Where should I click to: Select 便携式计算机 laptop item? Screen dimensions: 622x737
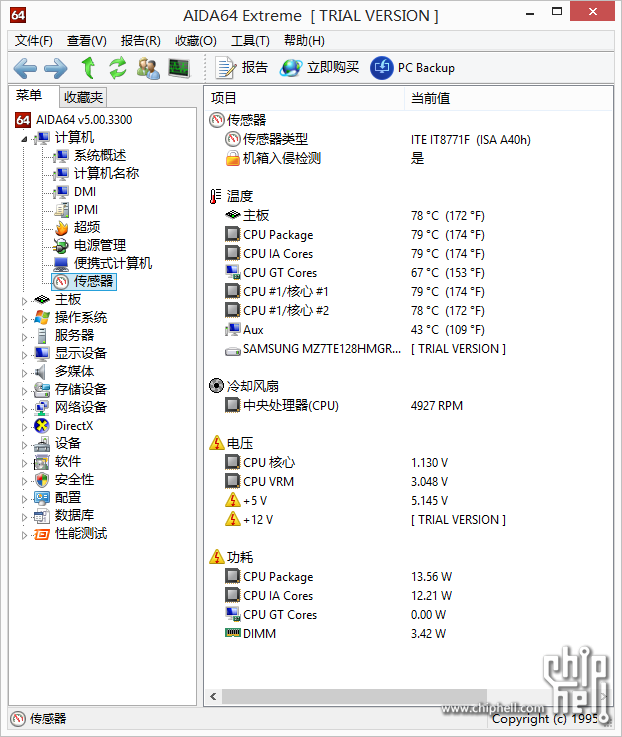(x=102, y=263)
